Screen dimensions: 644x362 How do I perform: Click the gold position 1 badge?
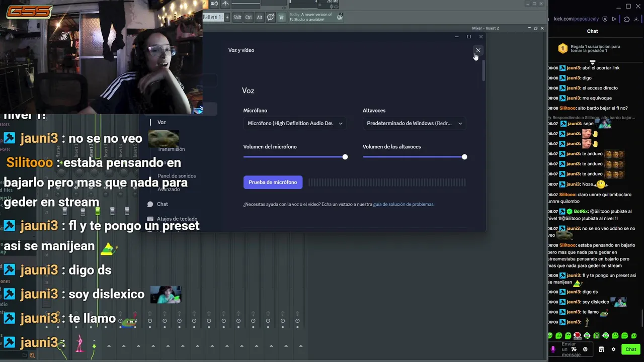562,49
